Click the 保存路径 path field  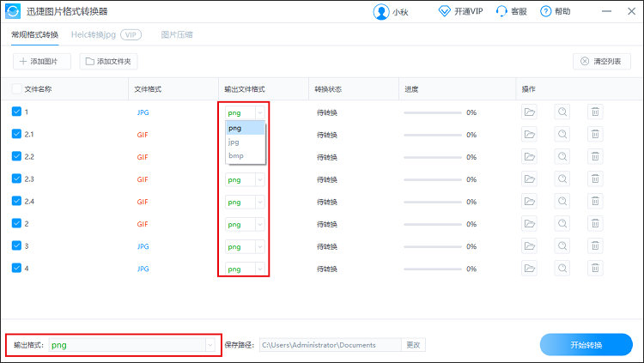tap(331, 345)
